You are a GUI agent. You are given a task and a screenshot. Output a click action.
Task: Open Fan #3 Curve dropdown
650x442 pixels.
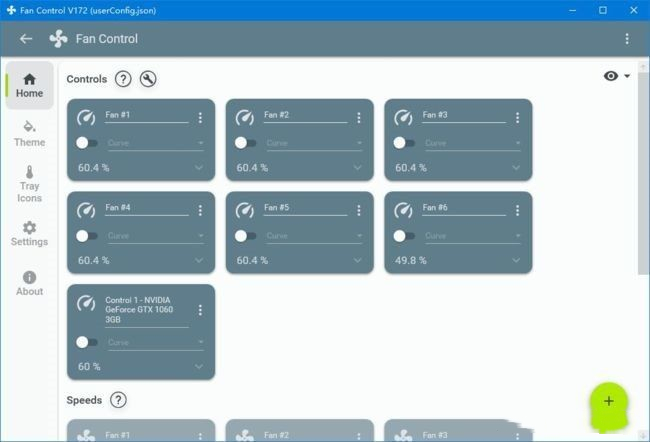pyautogui.click(x=473, y=143)
